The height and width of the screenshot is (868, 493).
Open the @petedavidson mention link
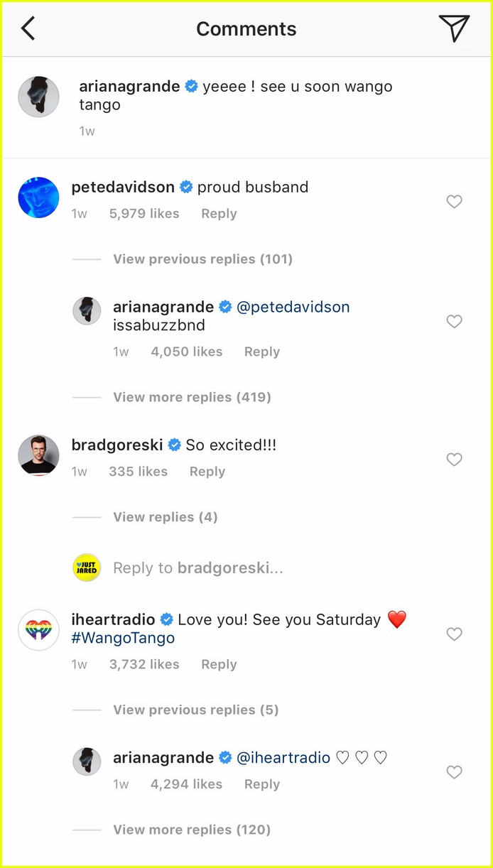coord(293,307)
